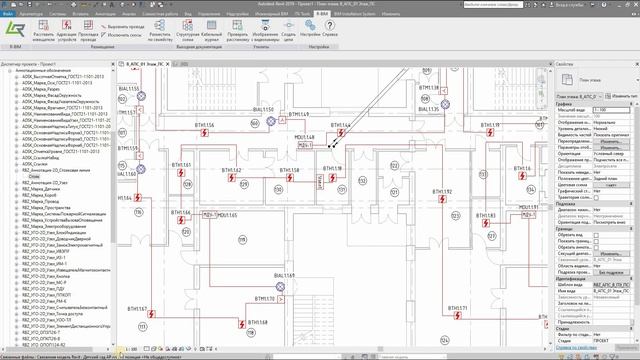Click Изменить for the Переопределения row
The width and height of the screenshot is (640, 360).
(x=611, y=141)
